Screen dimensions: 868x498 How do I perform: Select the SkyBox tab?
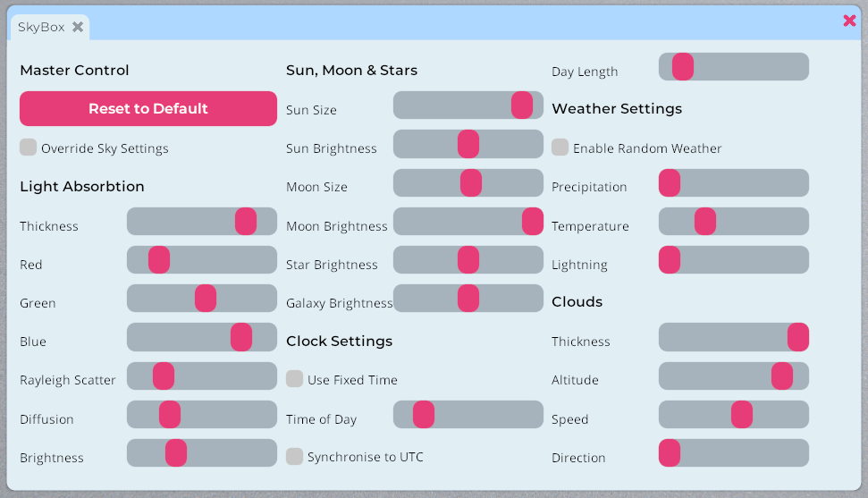pyautogui.click(x=41, y=27)
